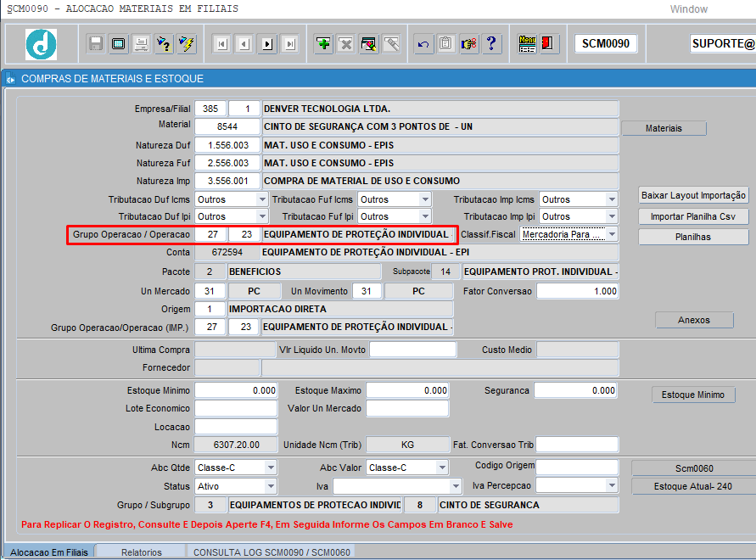
Task: Click the delete record X icon
Action: click(346, 44)
